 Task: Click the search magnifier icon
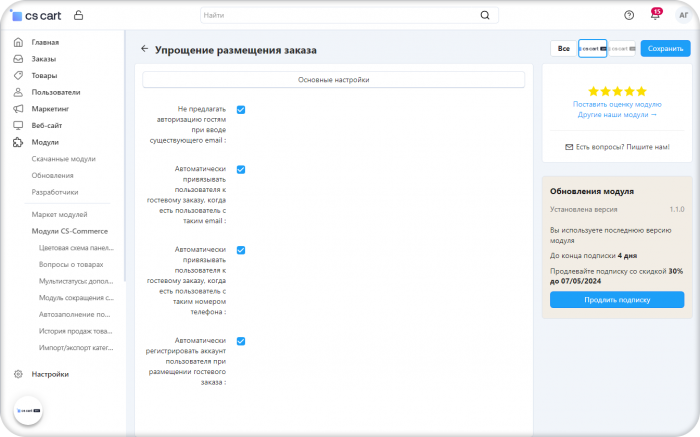tap(485, 15)
